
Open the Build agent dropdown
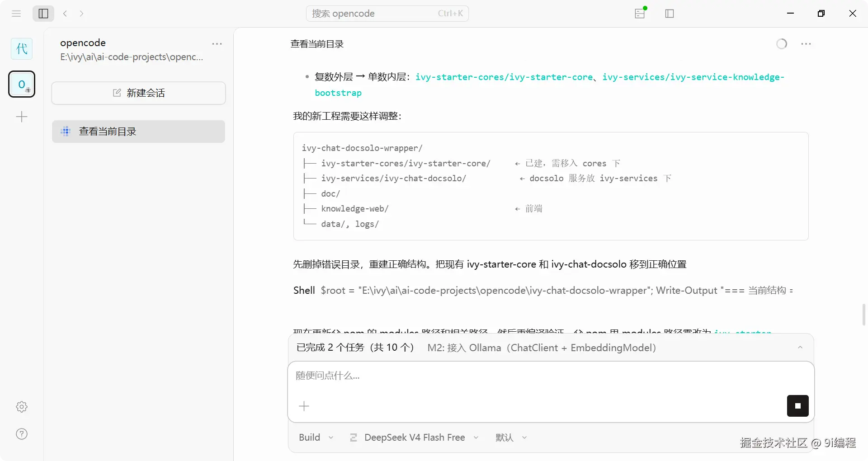click(316, 437)
